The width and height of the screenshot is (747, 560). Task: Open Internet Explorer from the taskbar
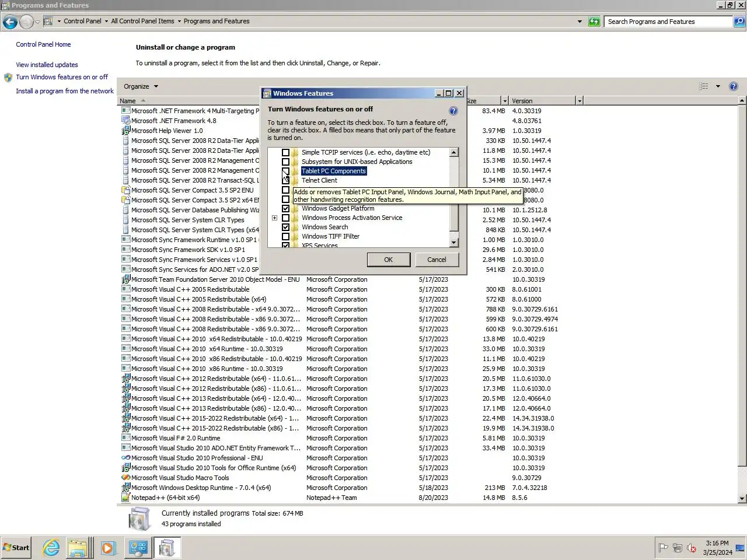point(51,548)
